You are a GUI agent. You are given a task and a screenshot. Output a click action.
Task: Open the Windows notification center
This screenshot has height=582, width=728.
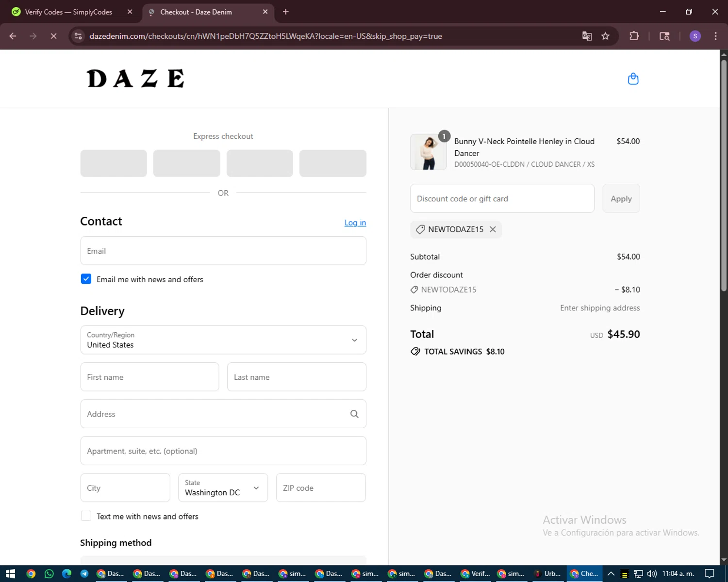coord(709,574)
